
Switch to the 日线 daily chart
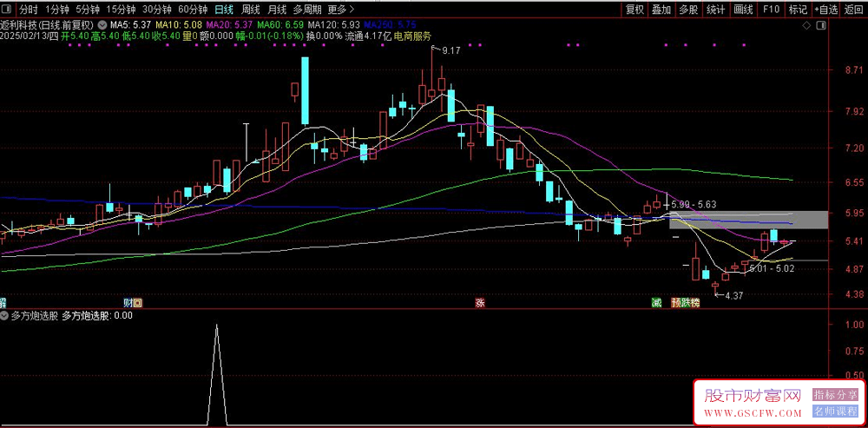224,10
